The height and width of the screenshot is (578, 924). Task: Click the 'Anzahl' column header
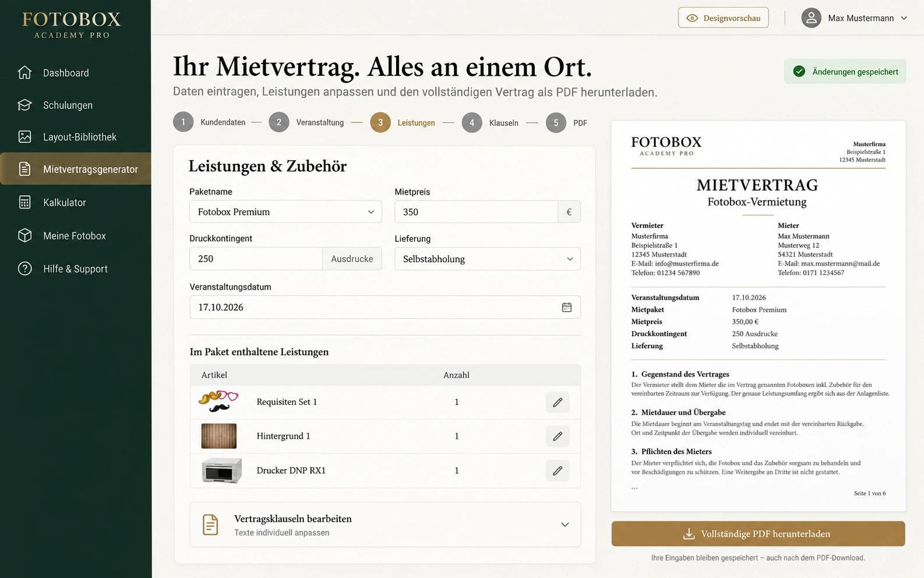coord(456,375)
